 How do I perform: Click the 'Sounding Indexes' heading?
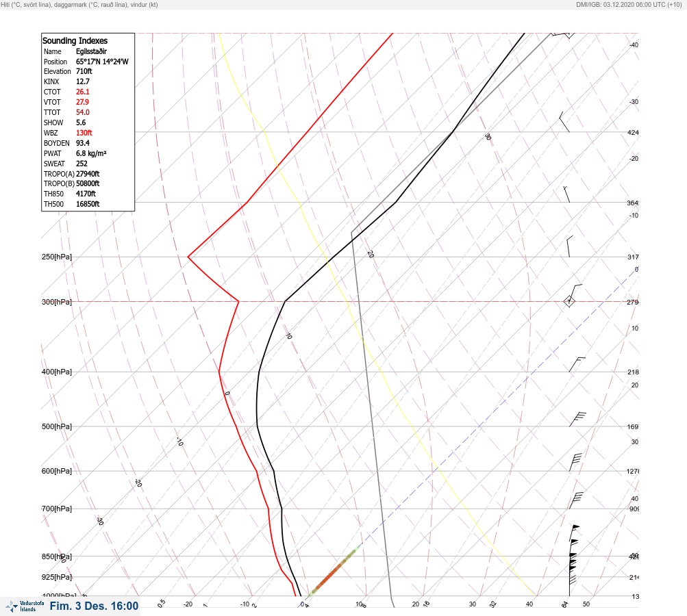pyautogui.click(x=75, y=40)
